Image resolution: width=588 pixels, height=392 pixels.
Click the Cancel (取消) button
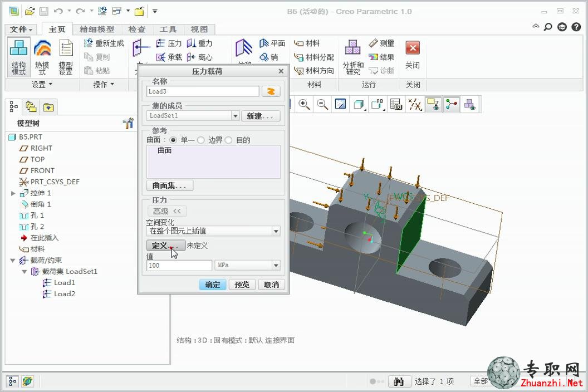(272, 285)
